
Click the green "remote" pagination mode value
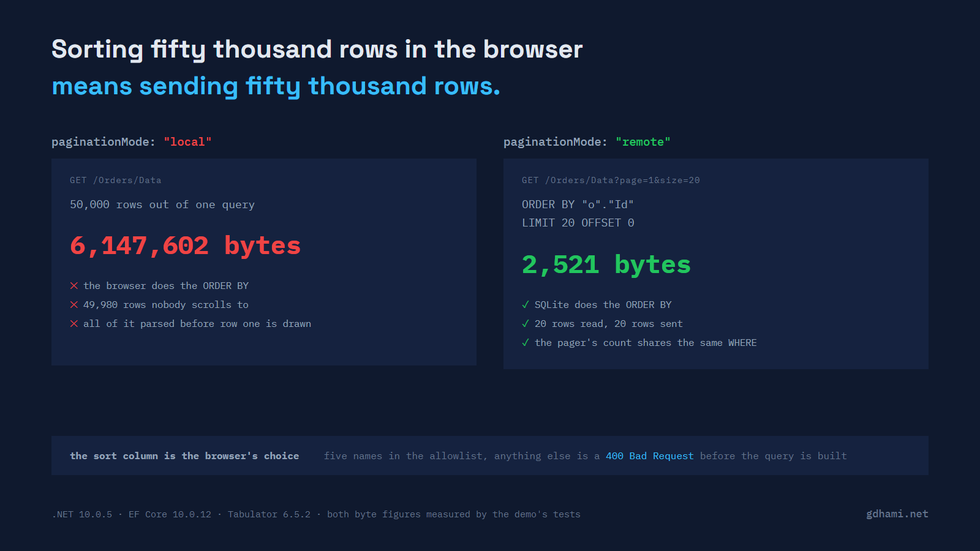tap(643, 142)
